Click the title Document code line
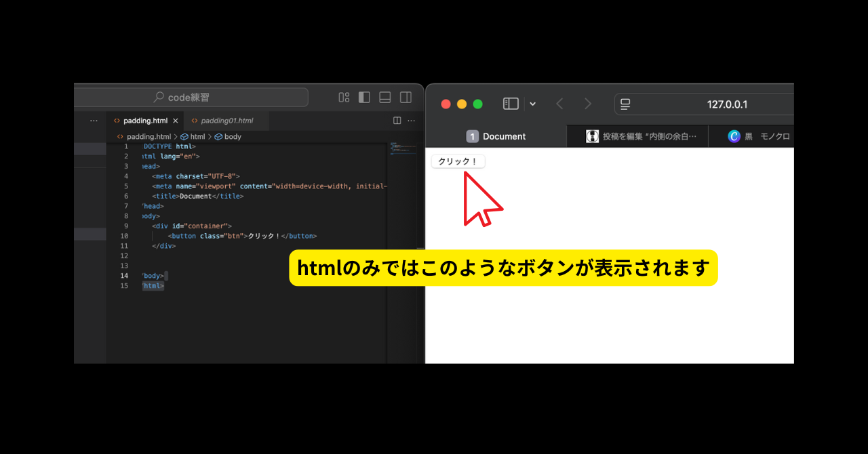868x454 pixels. point(198,196)
